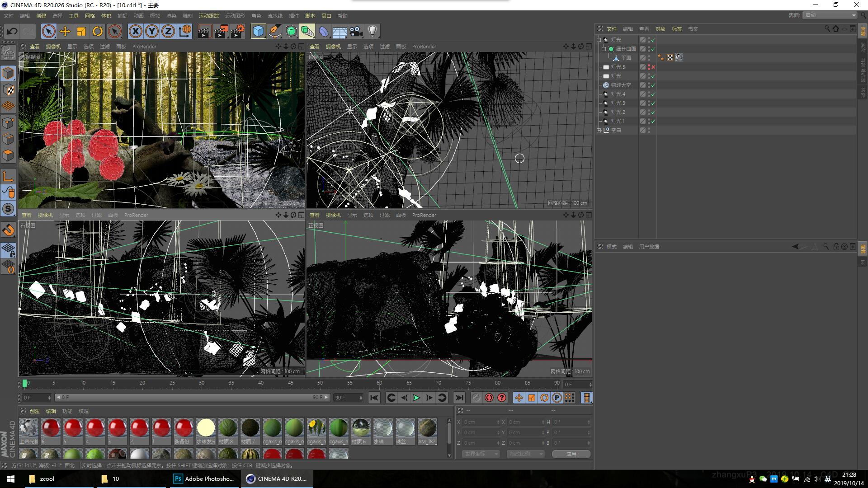The width and height of the screenshot is (868, 488).
Task: Toggle visibility dots of 灯光.3
Action: pyautogui.click(x=649, y=103)
